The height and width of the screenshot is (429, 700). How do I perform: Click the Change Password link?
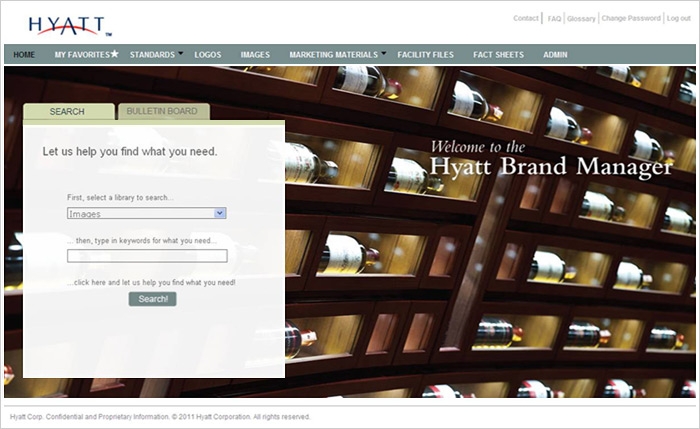tap(631, 18)
